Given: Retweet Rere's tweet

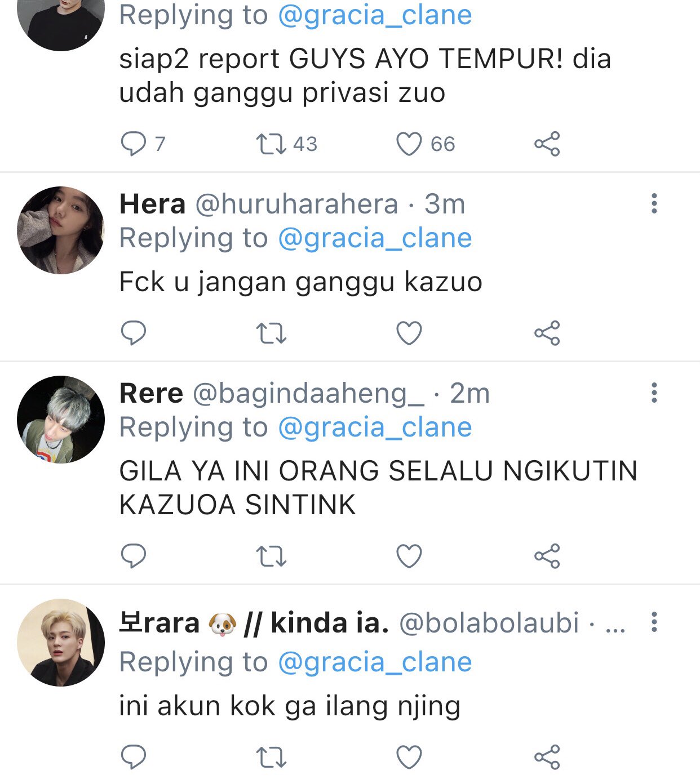Looking at the screenshot, I should (x=271, y=556).
